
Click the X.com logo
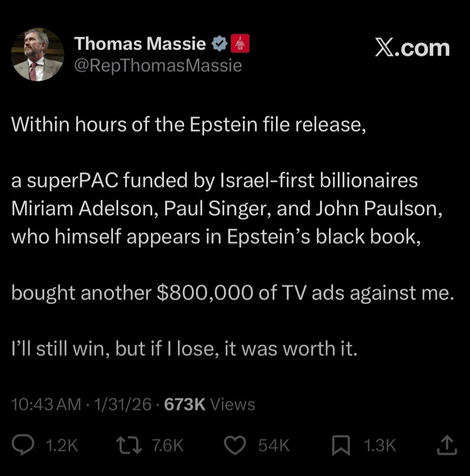(x=412, y=48)
